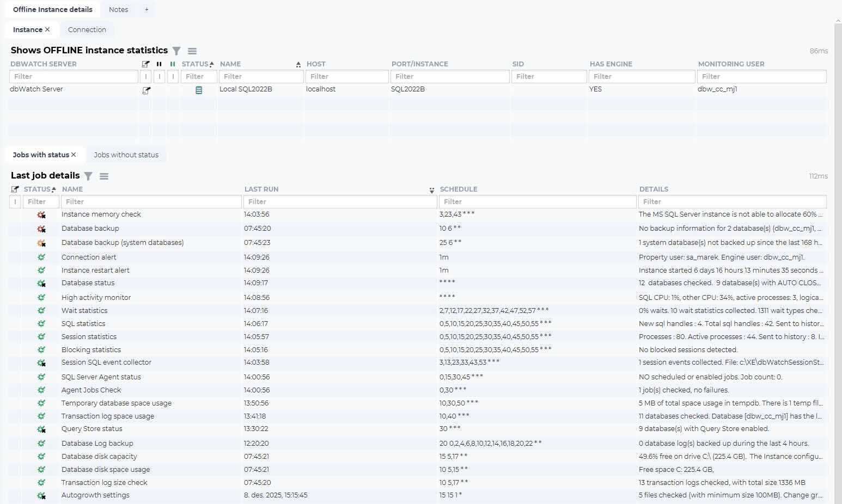842x504 pixels.
Task: Focus SCHEDULE filter field
Action: pyautogui.click(x=538, y=202)
